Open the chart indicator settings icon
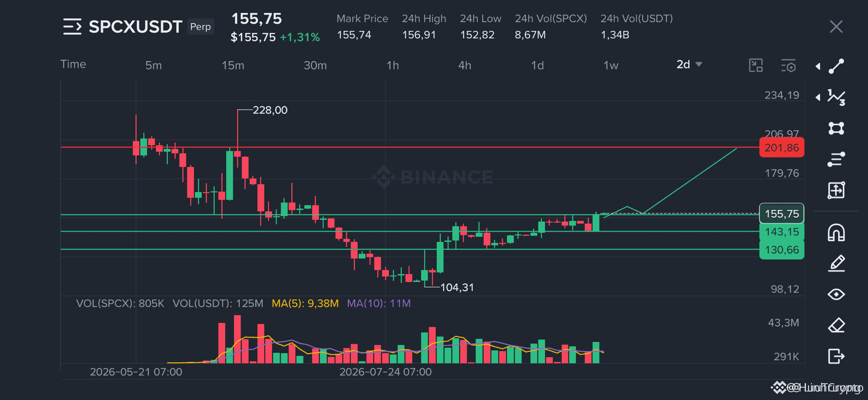868x400 pixels. click(x=788, y=66)
